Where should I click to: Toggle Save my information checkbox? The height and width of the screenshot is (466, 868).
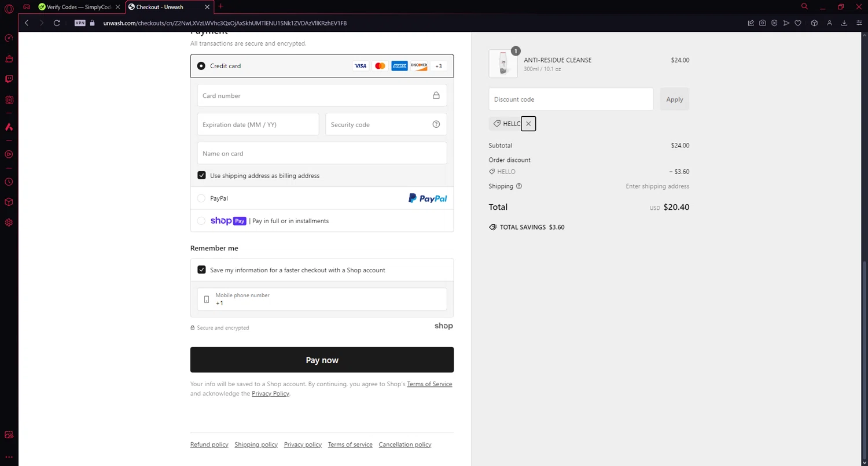pyautogui.click(x=201, y=269)
